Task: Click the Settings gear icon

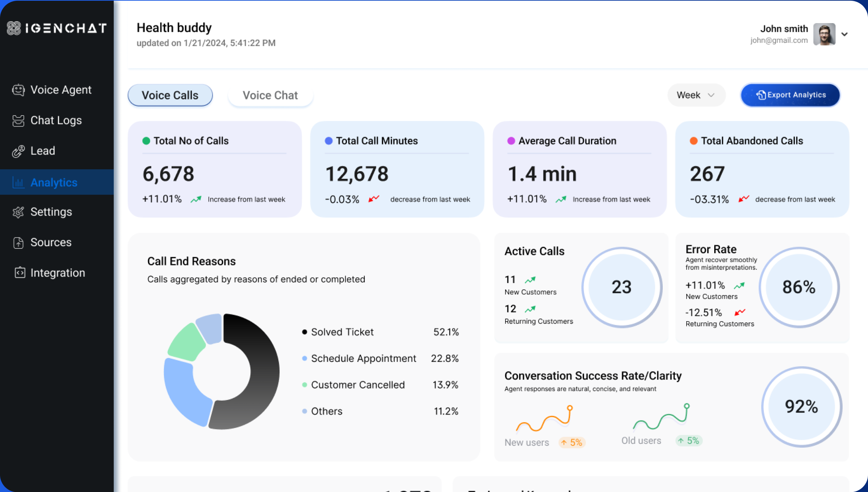Action: [x=18, y=212]
